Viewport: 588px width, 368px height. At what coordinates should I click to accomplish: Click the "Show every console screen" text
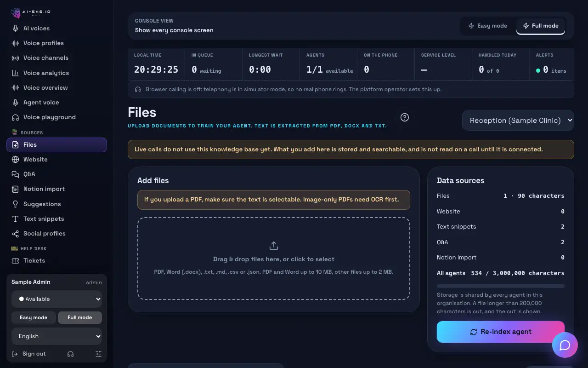[x=174, y=30]
